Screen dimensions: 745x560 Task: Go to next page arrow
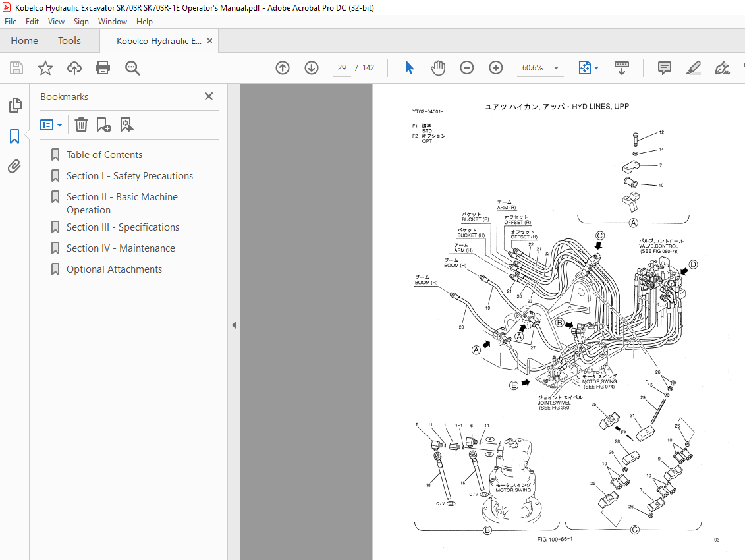(x=311, y=68)
